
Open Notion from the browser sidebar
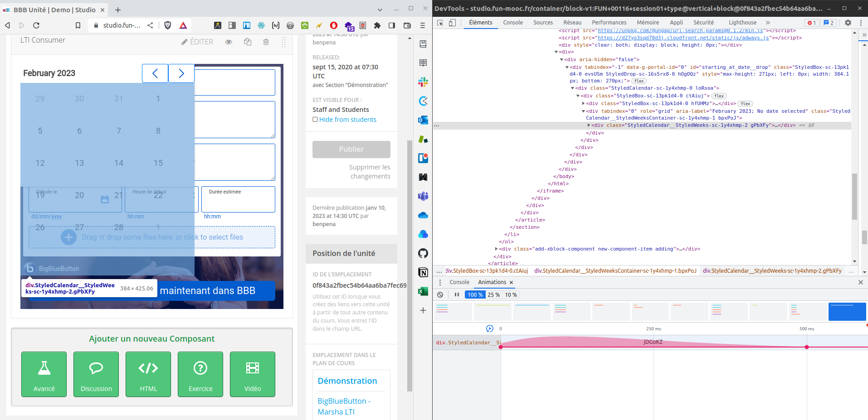(423, 273)
